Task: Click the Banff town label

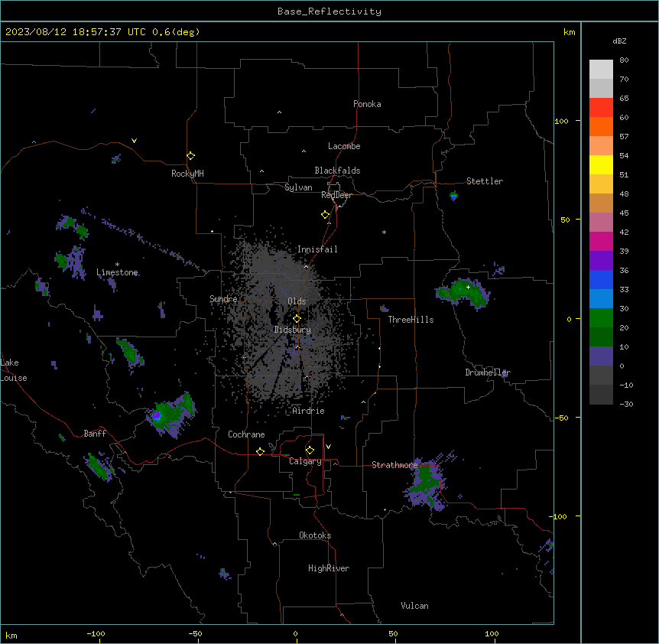Action: [x=95, y=434]
